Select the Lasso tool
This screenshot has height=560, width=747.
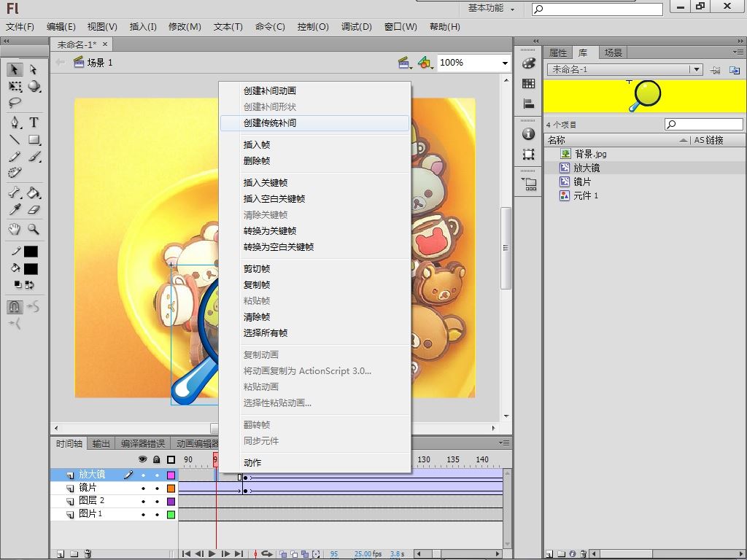15,102
